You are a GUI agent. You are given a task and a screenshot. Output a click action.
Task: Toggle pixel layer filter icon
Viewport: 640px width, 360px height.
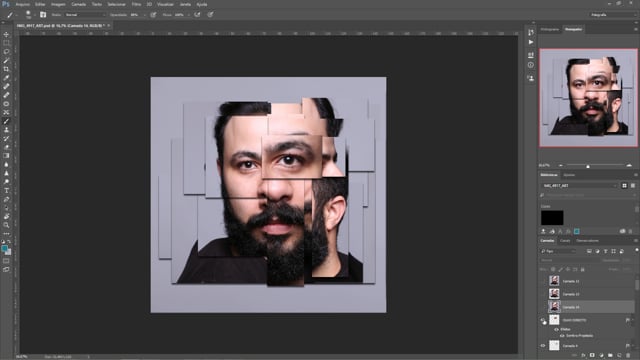(x=589, y=251)
